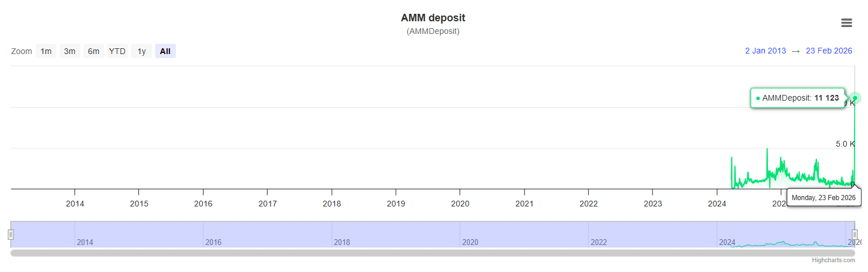Viewport: 868px width, 272px height.
Task: Select the 1m zoom range
Action: click(46, 51)
